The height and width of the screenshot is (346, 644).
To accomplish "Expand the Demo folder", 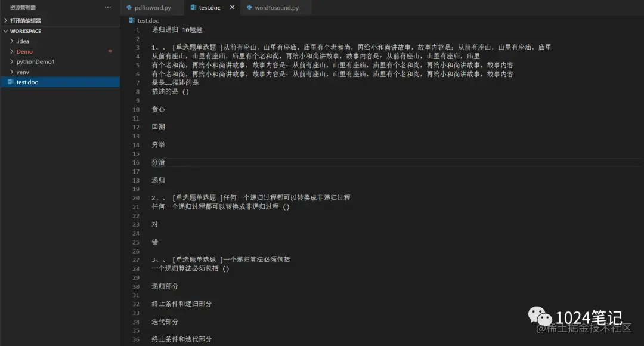I will [12, 51].
